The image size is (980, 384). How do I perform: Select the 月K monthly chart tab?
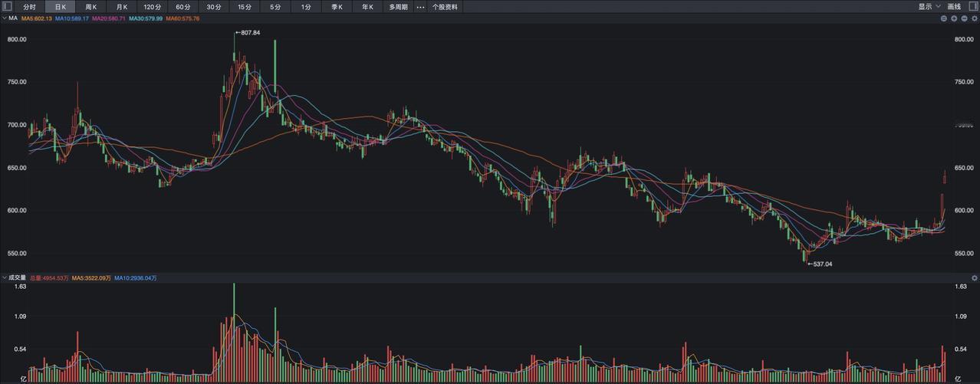click(121, 6)
